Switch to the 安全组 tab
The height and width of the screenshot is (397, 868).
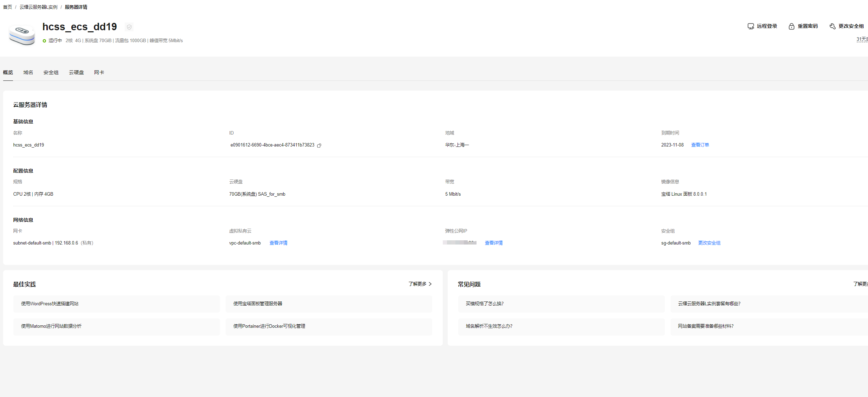pos(51,72)
